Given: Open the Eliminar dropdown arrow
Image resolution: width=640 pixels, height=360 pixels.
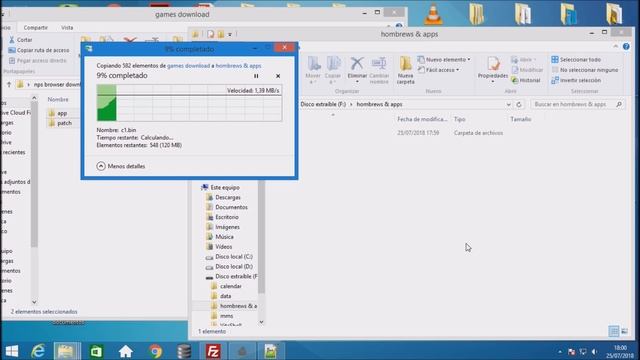Looking at the screenshot, I should pos(357,82).
